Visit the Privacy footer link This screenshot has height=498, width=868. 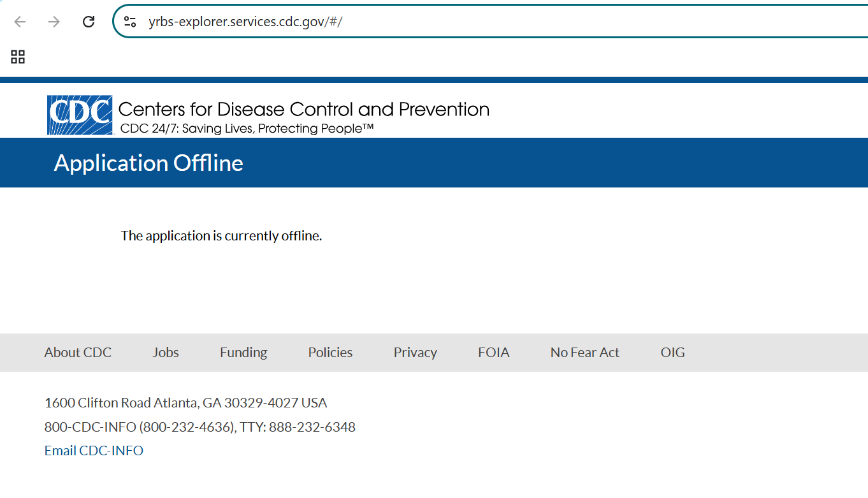415,353
